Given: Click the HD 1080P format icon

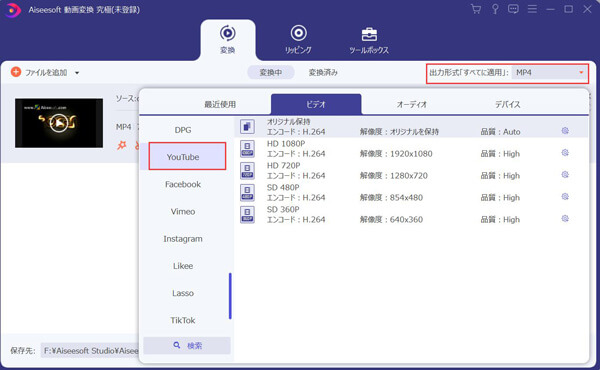Looking at the screenshot, I should click(x=247, y=149).
